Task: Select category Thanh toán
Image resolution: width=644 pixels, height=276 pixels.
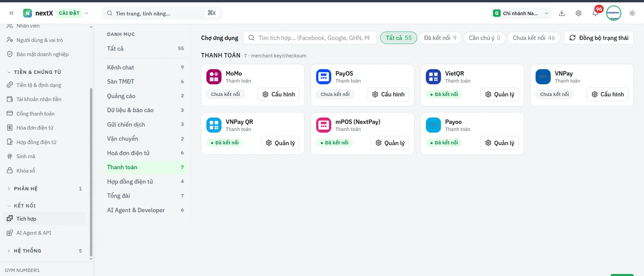Action: click(x=145, y=167)
